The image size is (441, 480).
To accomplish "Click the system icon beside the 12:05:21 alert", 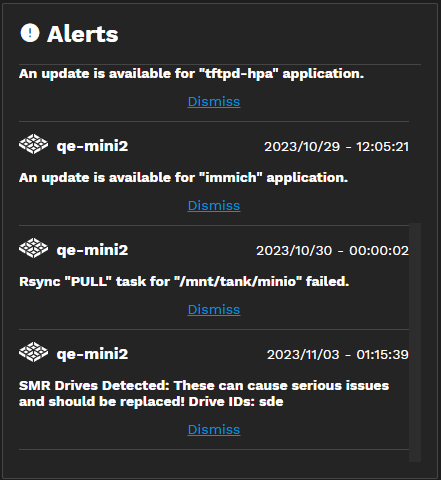I will coord(33,144).
